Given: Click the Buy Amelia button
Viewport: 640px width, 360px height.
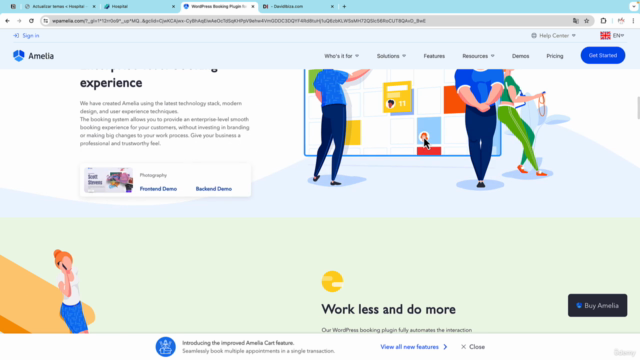Looking at the screenshot, I should pos(597,305).
